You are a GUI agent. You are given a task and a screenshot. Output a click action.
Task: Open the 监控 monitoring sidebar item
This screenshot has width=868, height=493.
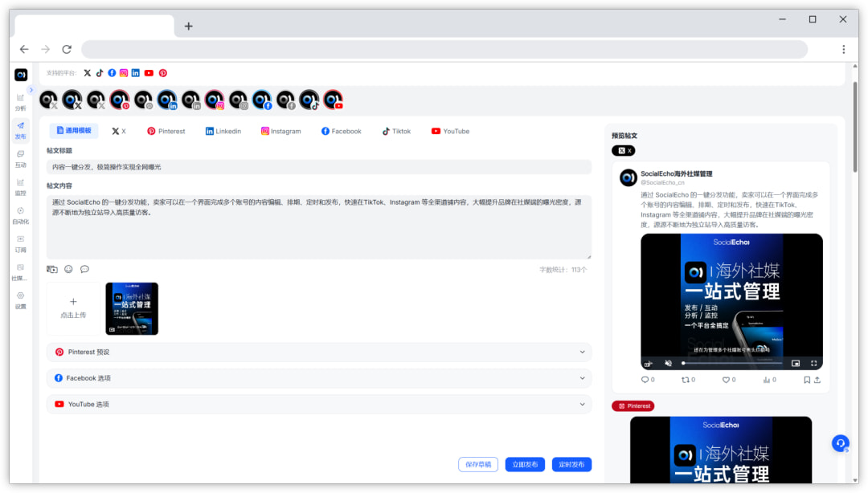tap(20, 187)
